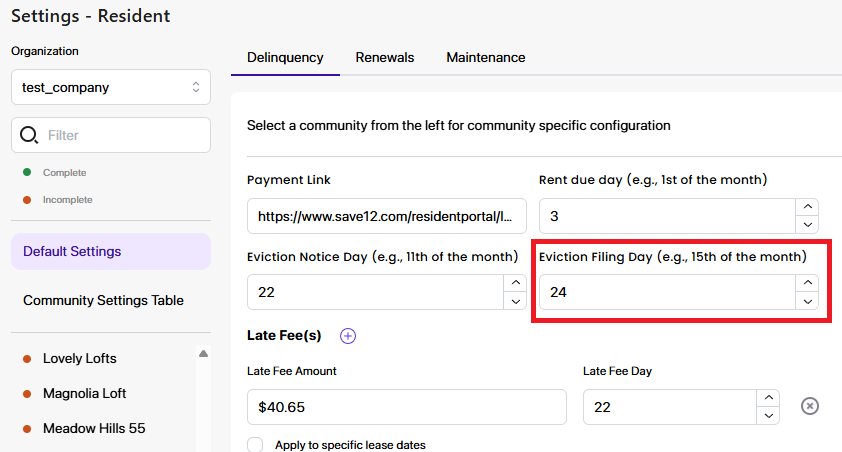Increase the Late Fee Day value
842x452 pixels.
[768, 398]
